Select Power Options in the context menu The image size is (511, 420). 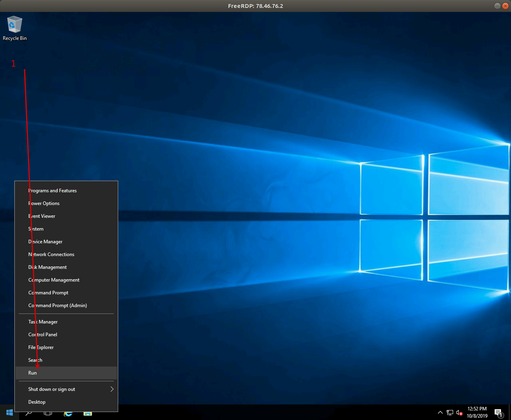click(x=66, y=203)
